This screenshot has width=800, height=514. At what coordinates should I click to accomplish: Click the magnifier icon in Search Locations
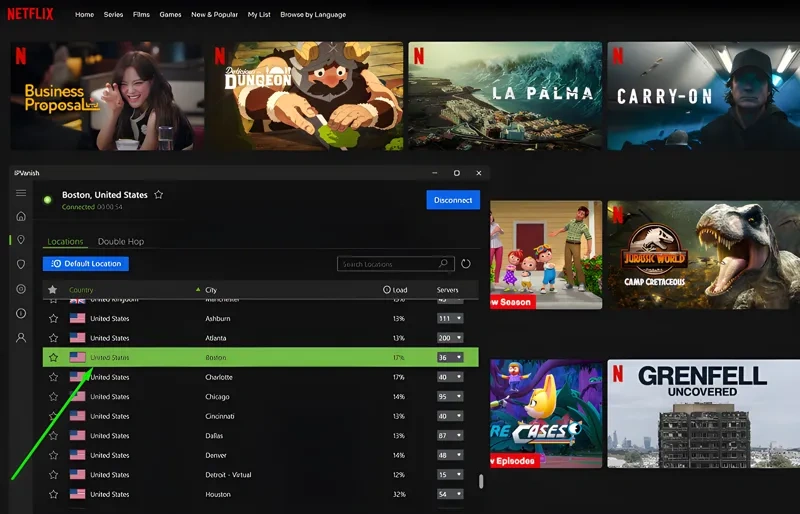[444, 264]
